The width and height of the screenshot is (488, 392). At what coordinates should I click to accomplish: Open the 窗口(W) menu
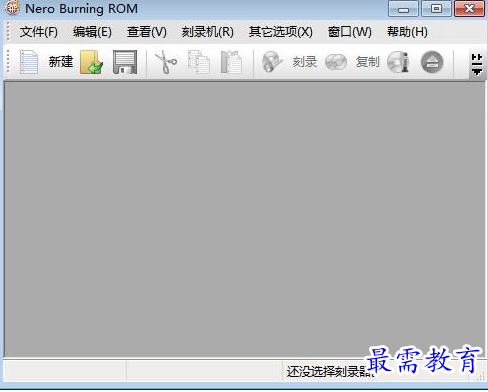click(350, 32)
